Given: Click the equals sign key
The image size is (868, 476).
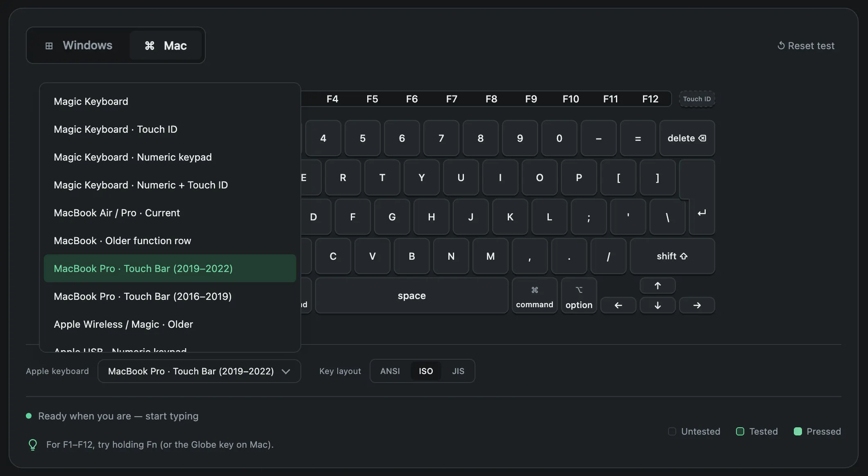Looking at the screenshot, I should tap(638, 138).
